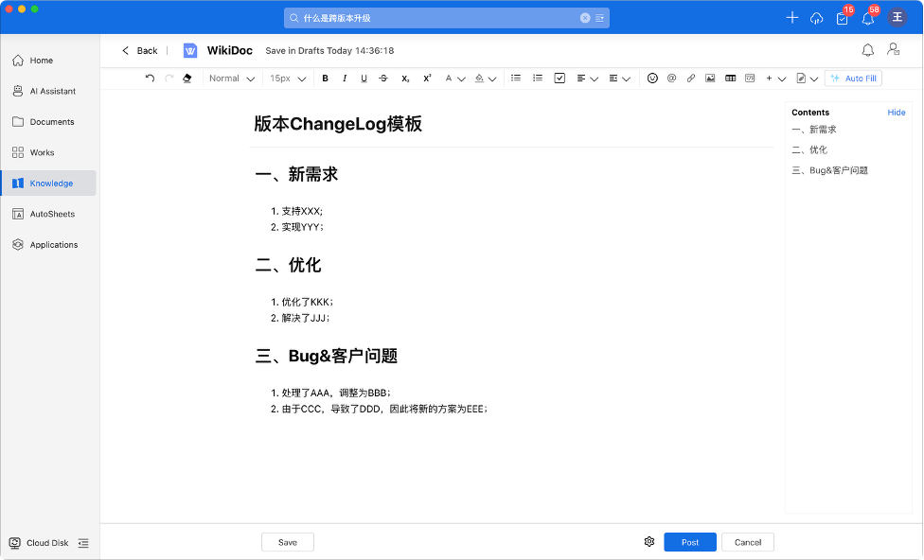Open the font color picker dropdown
The width and height of the screenshot is (924, 560).
click(454, 79)
